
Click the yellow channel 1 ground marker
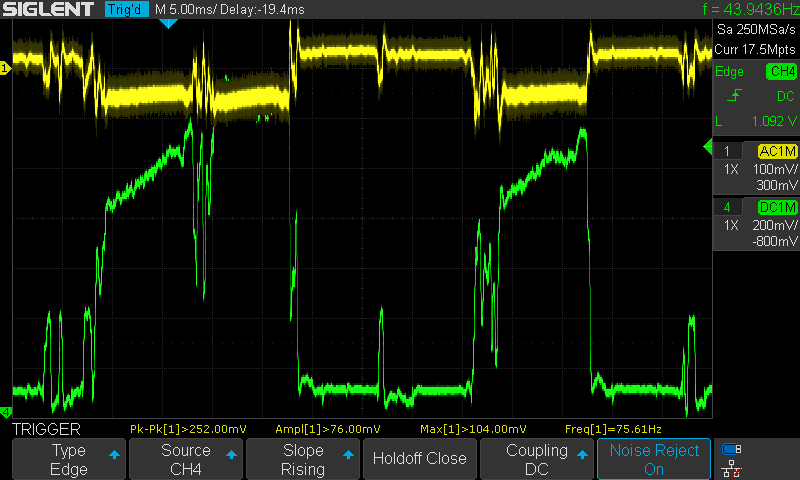pyautogui.click(x=5, y=68)
